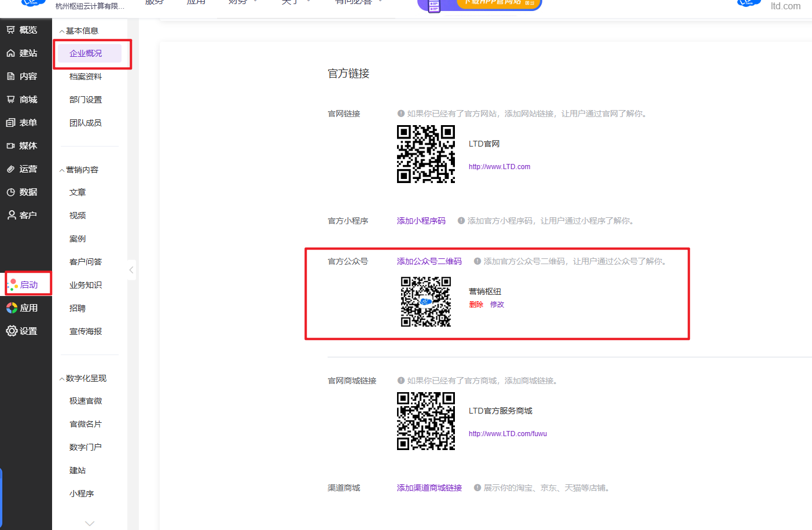Select 档案资料 menu item
812x530 pixels.
[x=86, y=76]
